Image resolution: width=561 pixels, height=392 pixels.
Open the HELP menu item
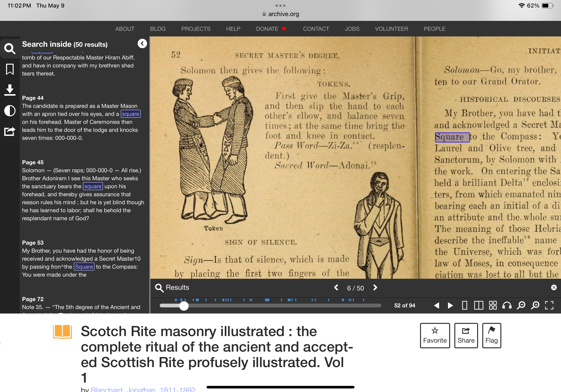click(x=233, y=29)
